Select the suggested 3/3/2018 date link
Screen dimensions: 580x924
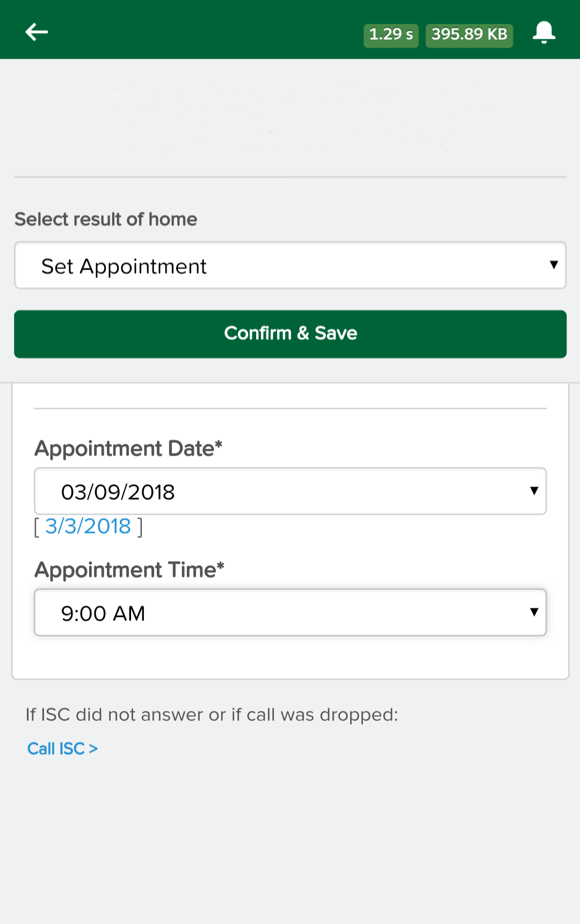(88, 526)
